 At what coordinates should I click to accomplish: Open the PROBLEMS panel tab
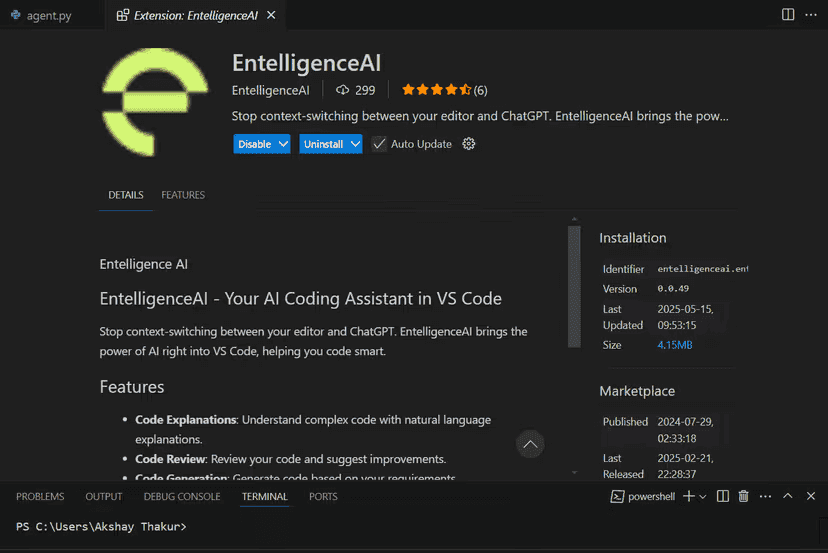(x=40, y=496)
